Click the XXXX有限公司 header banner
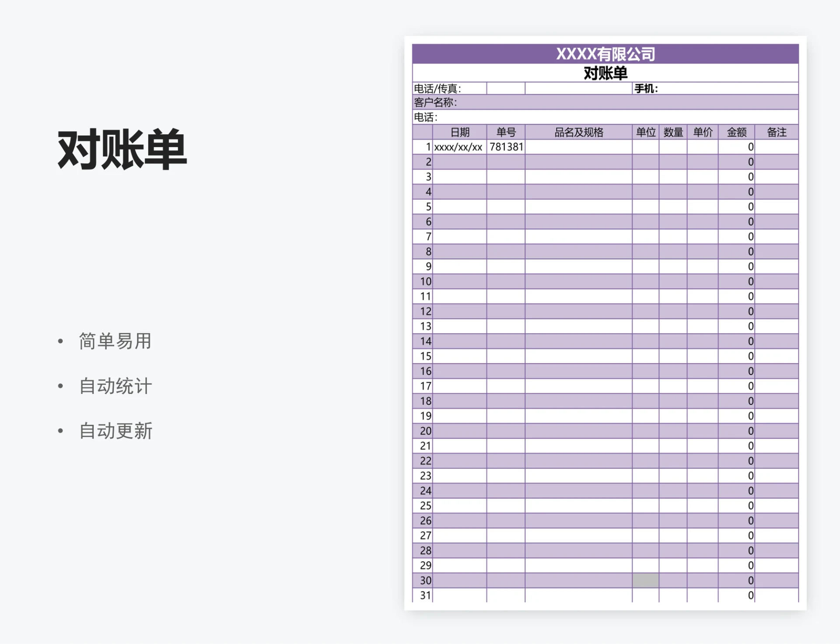The height and width of the screenshot is (644, 840). click(606, 54)
